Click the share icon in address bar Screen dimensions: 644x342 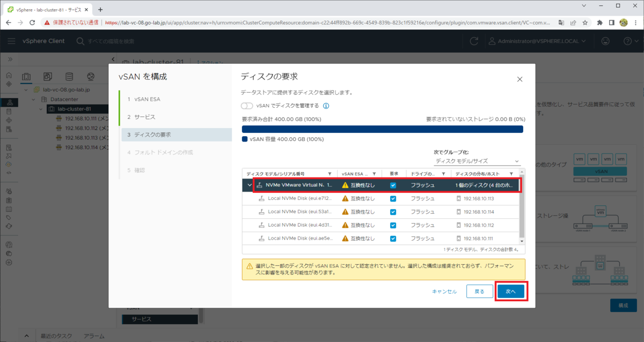(573, 23)
